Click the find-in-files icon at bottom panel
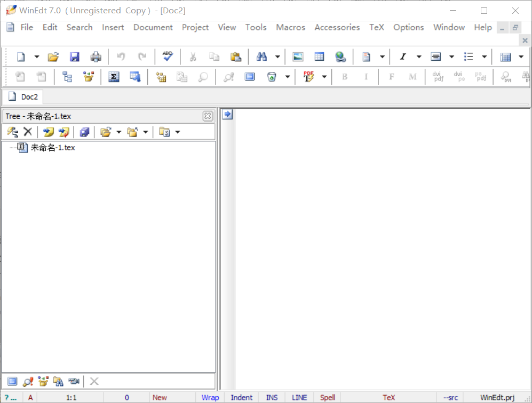The height and width of the screenshot is (403, 532). [x=58, y=381]
